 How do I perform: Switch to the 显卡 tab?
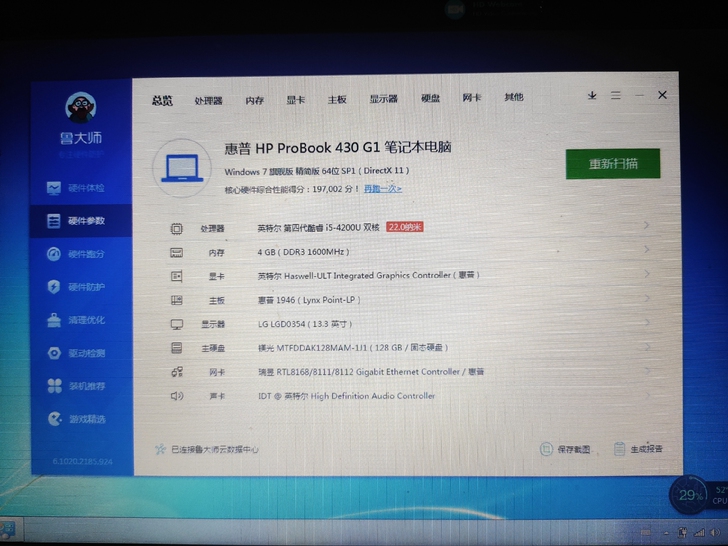[295, 99]
